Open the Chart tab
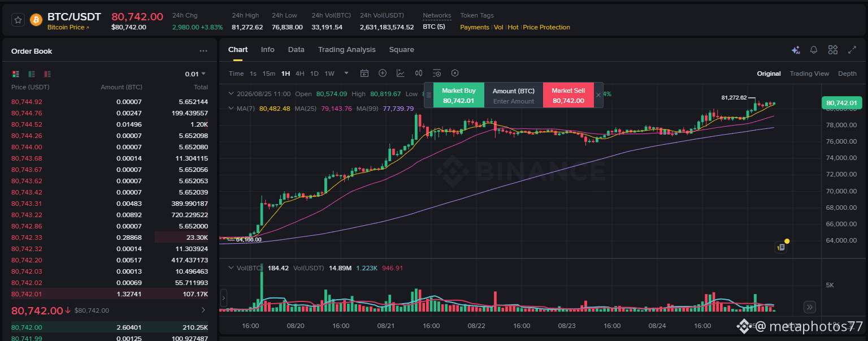The image size is (868, 341). (238, 50)
